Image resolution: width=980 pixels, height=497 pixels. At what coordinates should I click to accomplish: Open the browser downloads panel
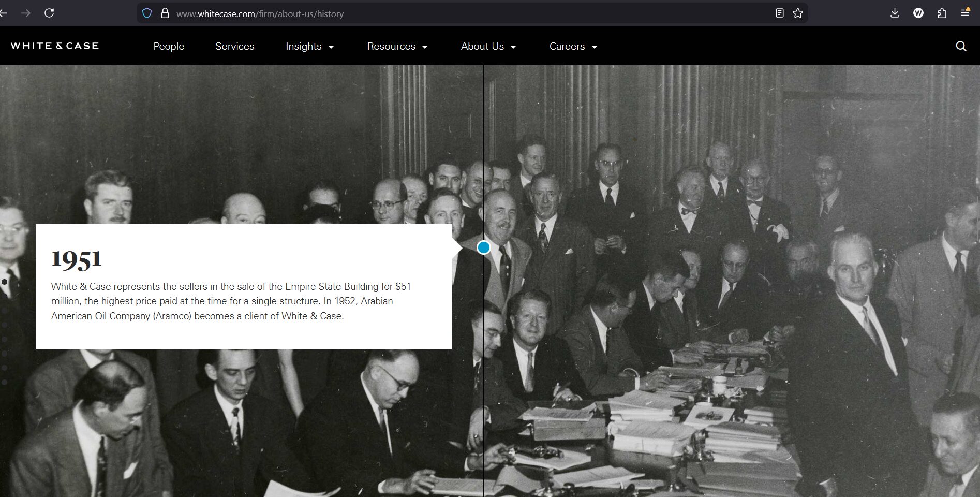[x=895, y=13]
